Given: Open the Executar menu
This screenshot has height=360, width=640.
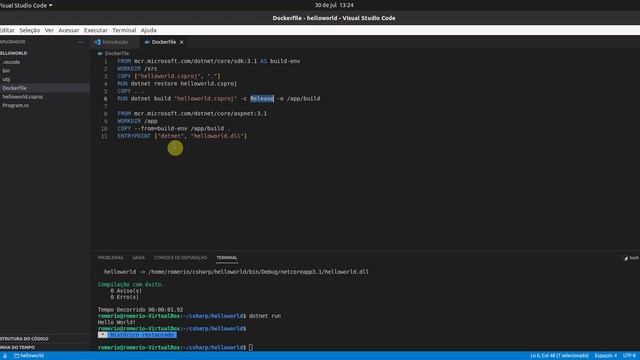Looking at the screenshot, I should pos(96,30).
